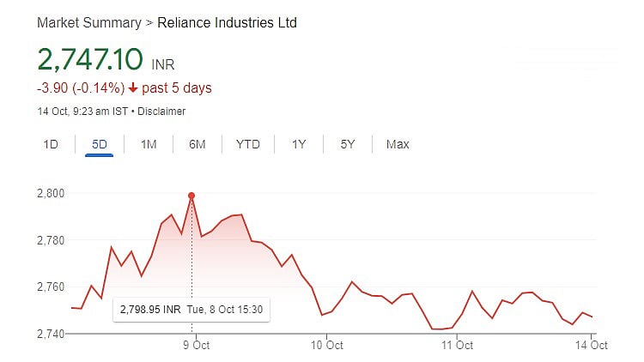Click the 11 Oct axis label

(457, 345)
